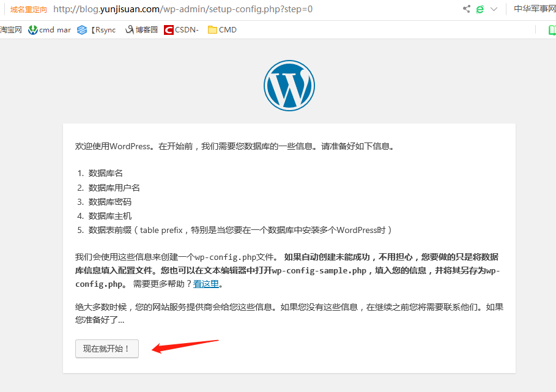Expand the browser engine dropdown arrow
This screenshot has height=392, width=556.
click(x=494, y=9)
